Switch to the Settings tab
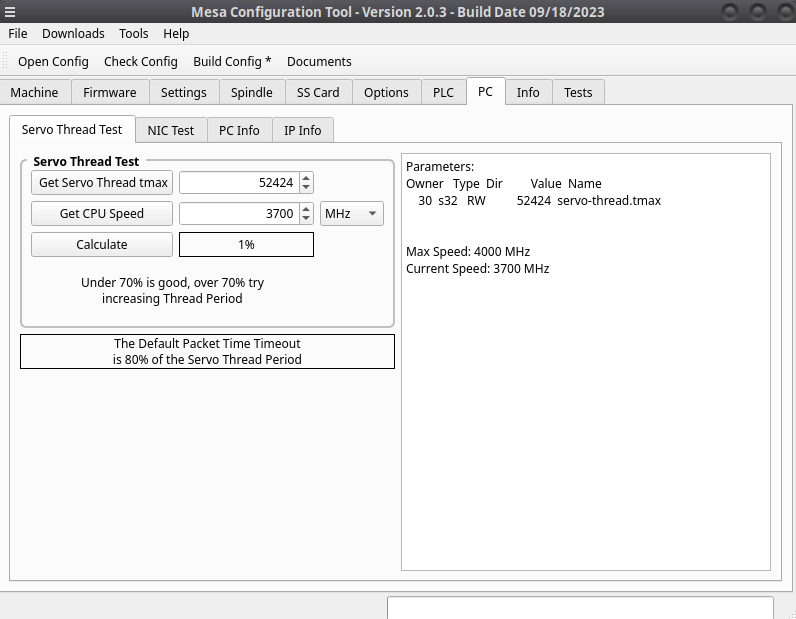This screenshot has width=796, height=619. pyautogui.click(x=184, y=92)
